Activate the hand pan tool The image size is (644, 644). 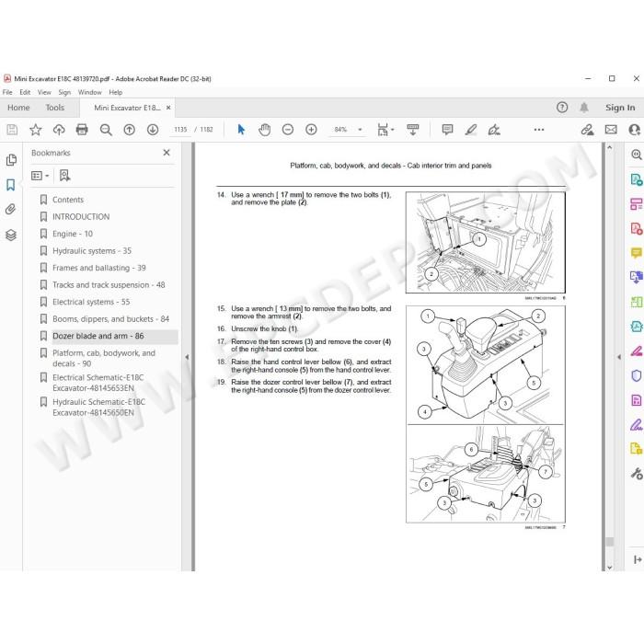click(x=264, y=130)
